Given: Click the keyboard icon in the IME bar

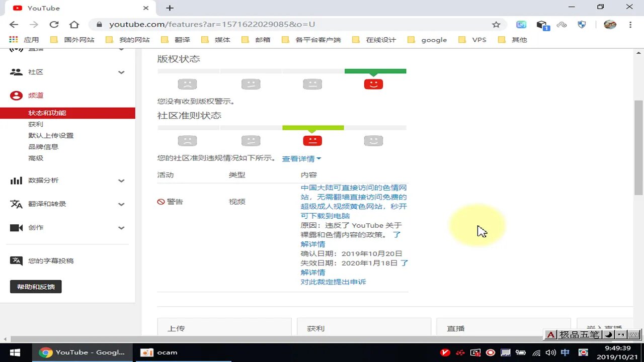Looking at the screenshot, I should click(x=634, y=334).
